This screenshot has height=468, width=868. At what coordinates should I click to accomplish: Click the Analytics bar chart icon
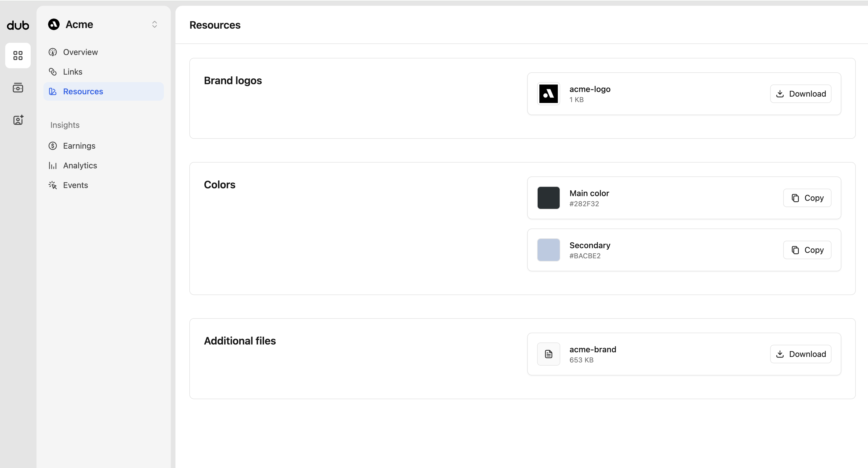pos(53,166)
